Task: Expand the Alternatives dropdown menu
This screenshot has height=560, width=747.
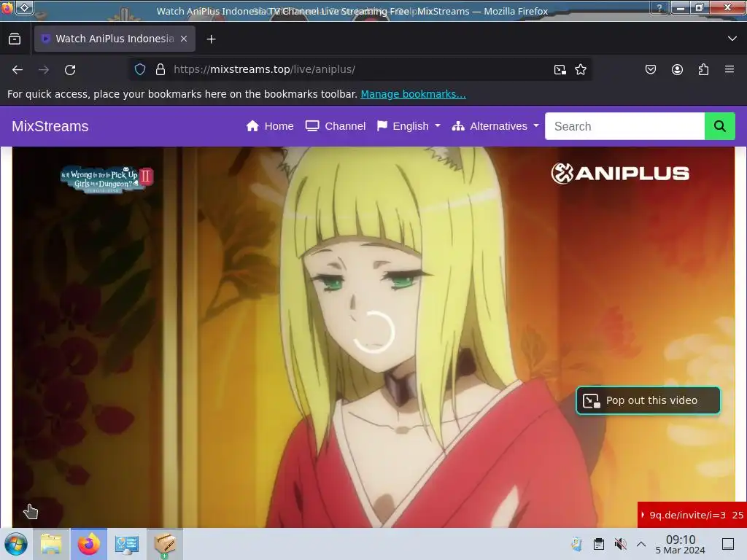Action: pos(495,126)
